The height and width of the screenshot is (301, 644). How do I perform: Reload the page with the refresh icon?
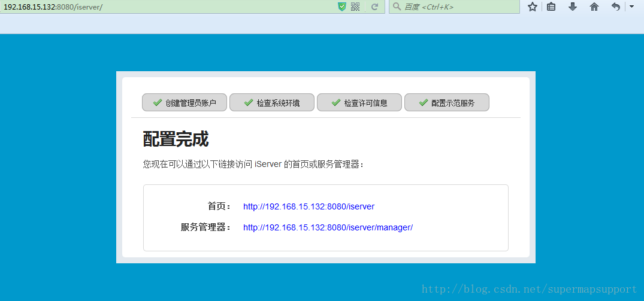coord(374,7)
